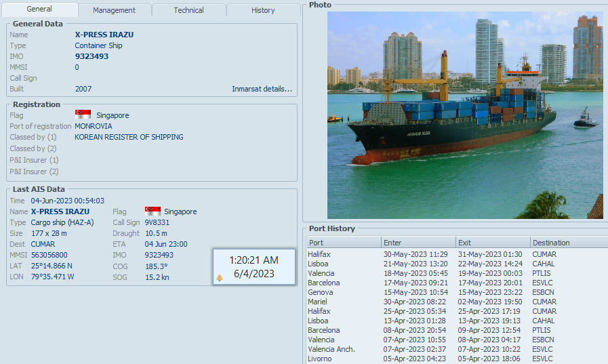Image resolution: width=608 pixels, height=364 pixels.
Task: Select built year 2007
Action: click(83, 89)
